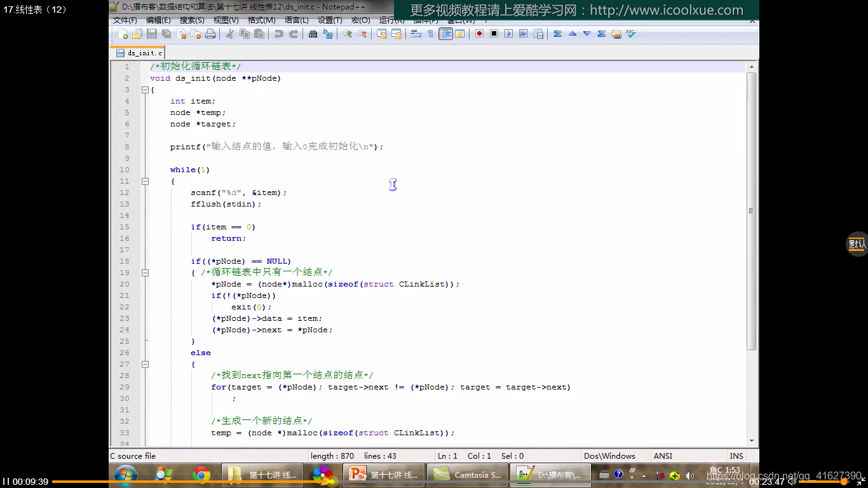Open Chrome from the taskbar

coord(201,475)
